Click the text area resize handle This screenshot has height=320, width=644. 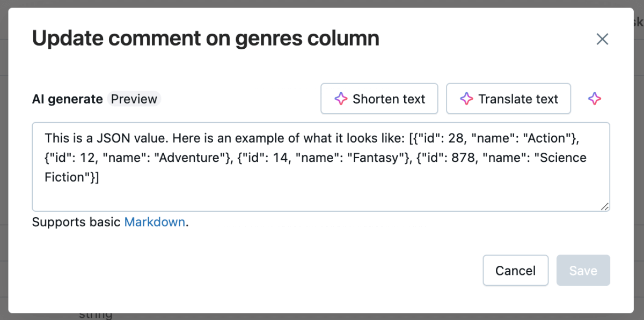tap(605, 206)
